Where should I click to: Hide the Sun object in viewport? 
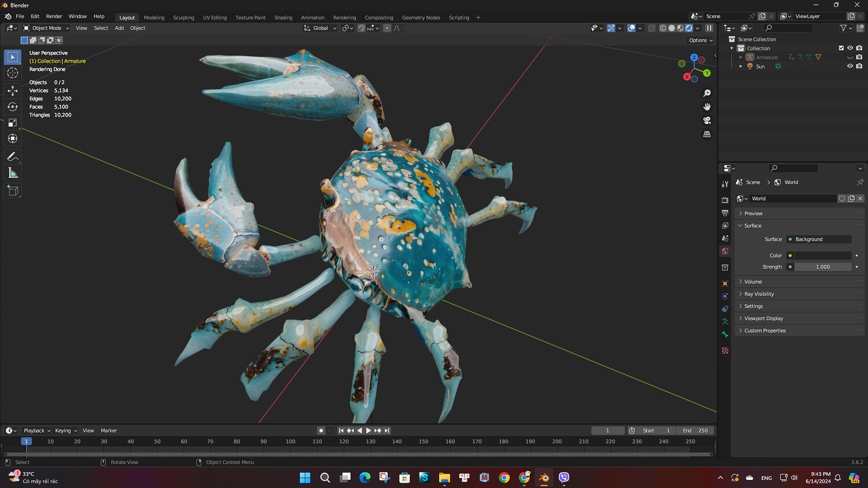point(850,67)
